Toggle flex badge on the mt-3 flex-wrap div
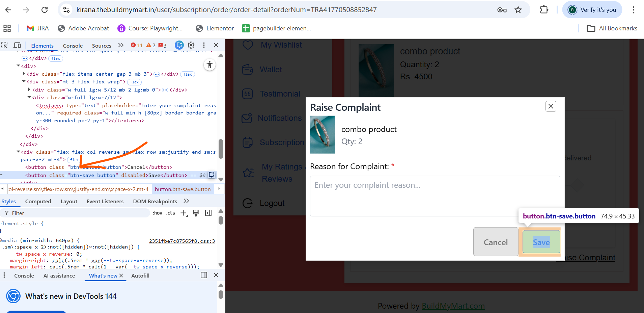The image size is (644, 313). click(134, 82)
